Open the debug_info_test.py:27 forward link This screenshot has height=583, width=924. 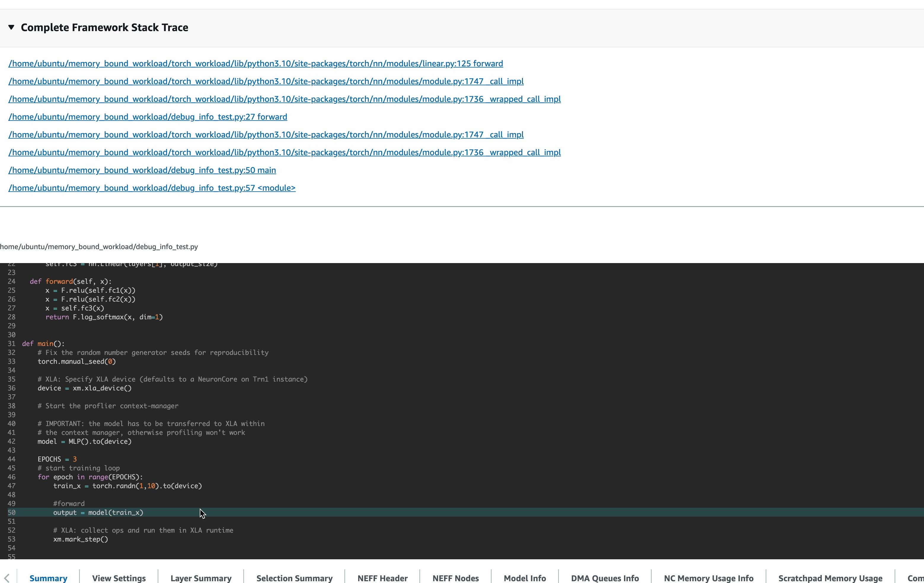pyautogui.click(x=148, y=117)
